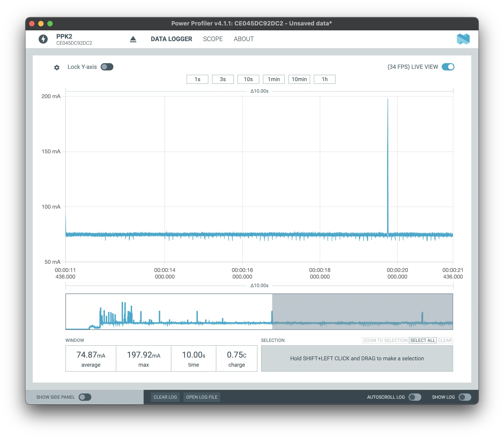This screenshot has height=438, width=504.
Task: Click the shaded window region in overview minimap
Action: pyautogui.click(x=362, y=308)
